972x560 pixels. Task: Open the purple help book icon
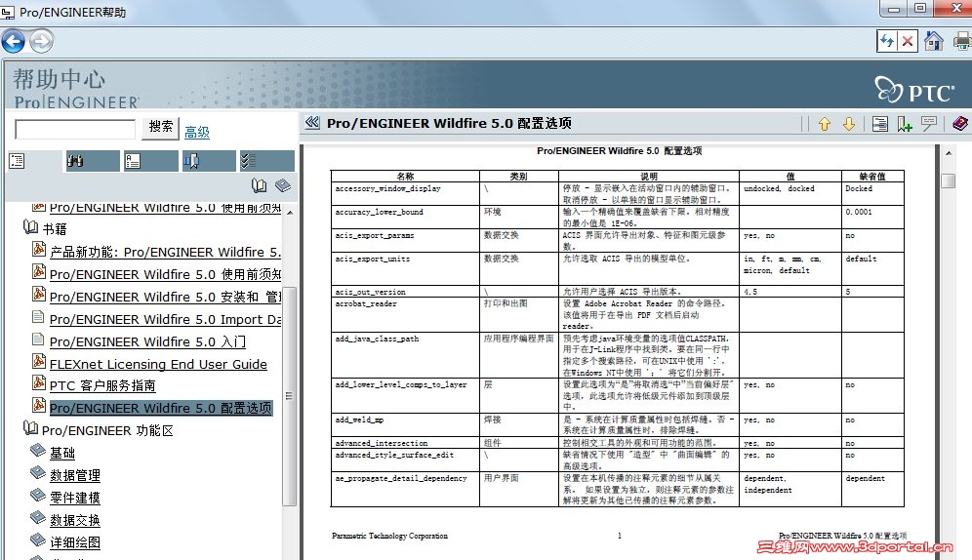(x=960, y=124)
